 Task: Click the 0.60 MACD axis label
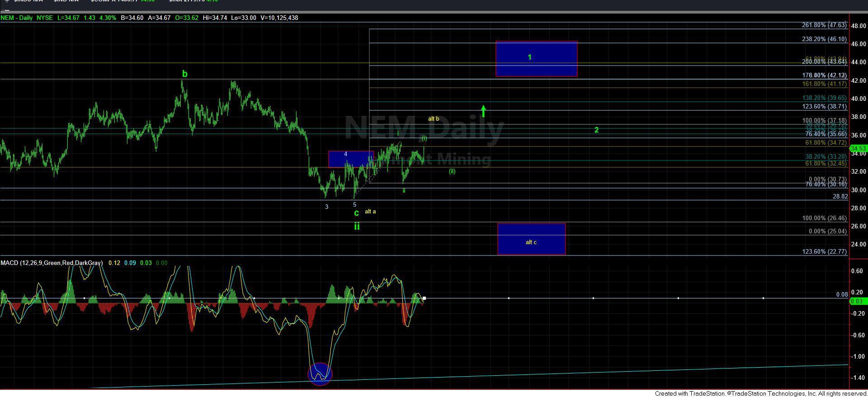pyautogui.click(x=857, y=271)
